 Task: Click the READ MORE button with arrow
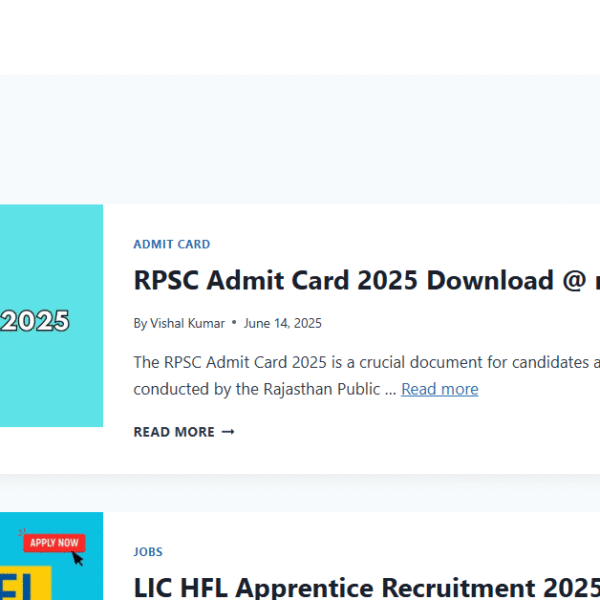(x=184, y=432)
